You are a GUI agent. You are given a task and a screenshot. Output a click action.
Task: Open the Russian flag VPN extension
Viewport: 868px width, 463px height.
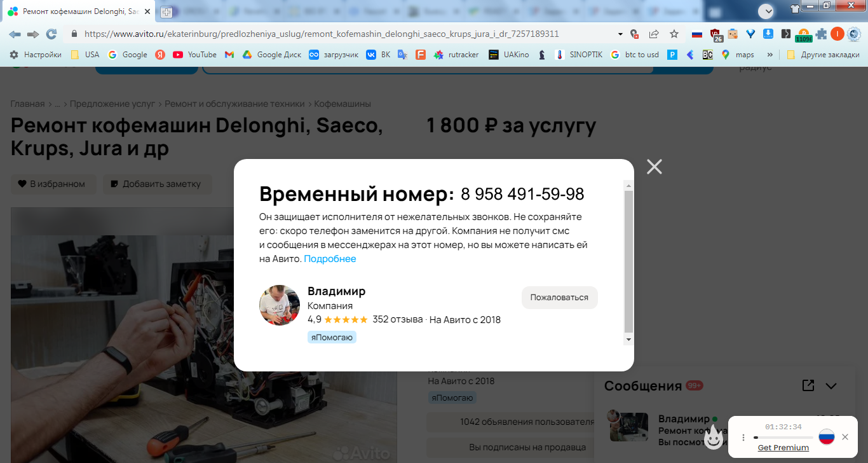tap(697, 34)
